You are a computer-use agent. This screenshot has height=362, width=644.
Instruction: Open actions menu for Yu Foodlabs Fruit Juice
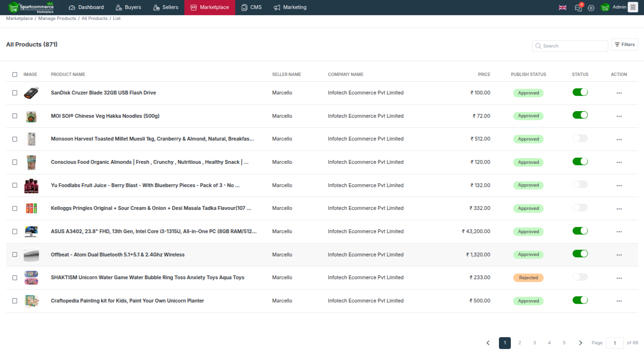point(619,186)
